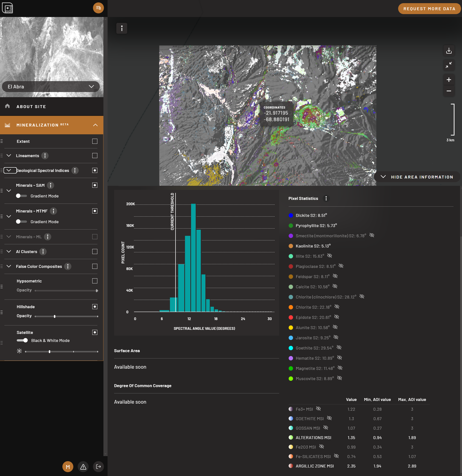
Task: Toggle Black & White Mode switch
Action: click(22, 340)
